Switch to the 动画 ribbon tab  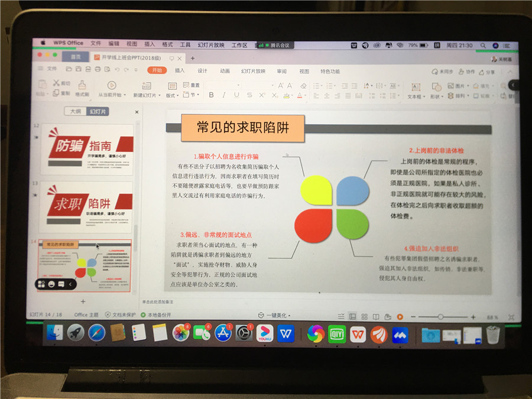[225, 71]
